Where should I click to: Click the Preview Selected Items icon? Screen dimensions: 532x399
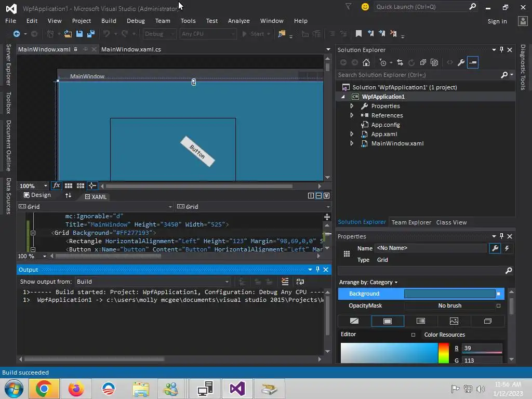473,62
